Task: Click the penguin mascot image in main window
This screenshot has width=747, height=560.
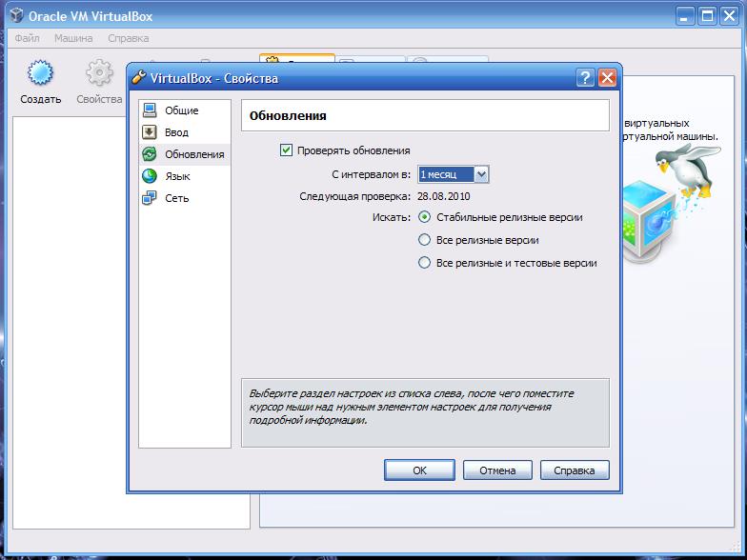Action: pyautogui.click(x=687, y=170)
